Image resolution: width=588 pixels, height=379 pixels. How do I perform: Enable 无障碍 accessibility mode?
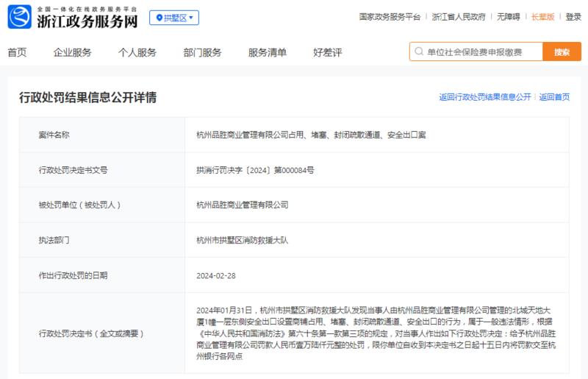508,17
